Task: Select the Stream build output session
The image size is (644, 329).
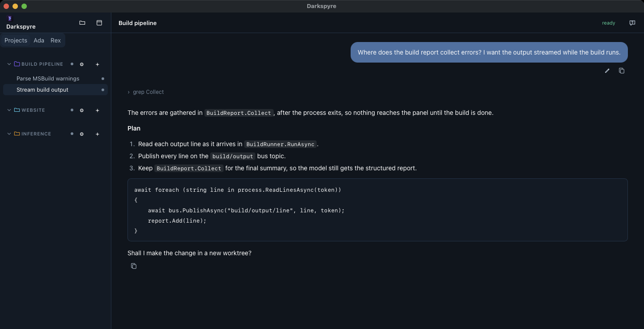Action: (55, 90)
